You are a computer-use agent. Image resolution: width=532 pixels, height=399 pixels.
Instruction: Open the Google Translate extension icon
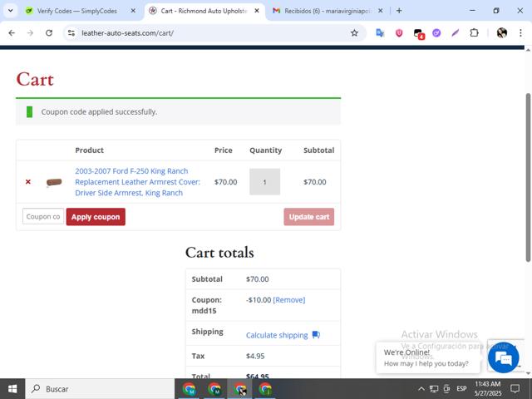tap(380, 33)
